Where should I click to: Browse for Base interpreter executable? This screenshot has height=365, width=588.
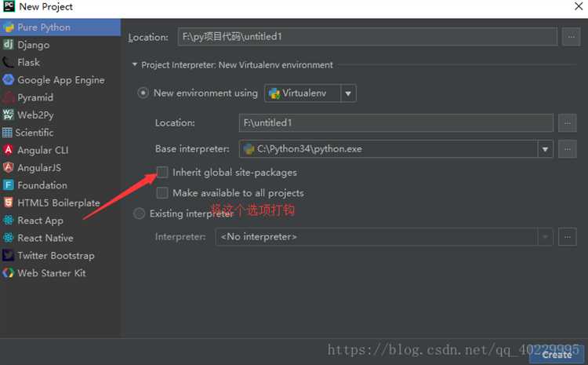tap(568, 149)
